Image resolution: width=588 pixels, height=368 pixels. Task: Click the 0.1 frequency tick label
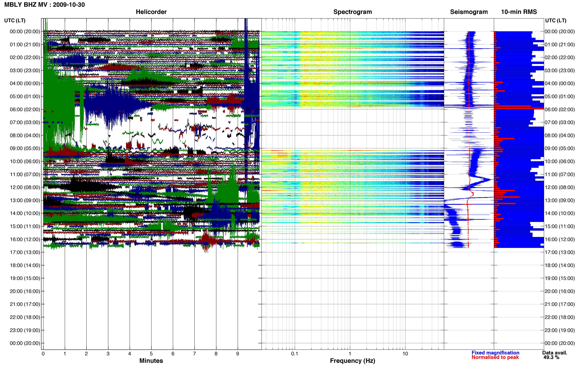295,354
